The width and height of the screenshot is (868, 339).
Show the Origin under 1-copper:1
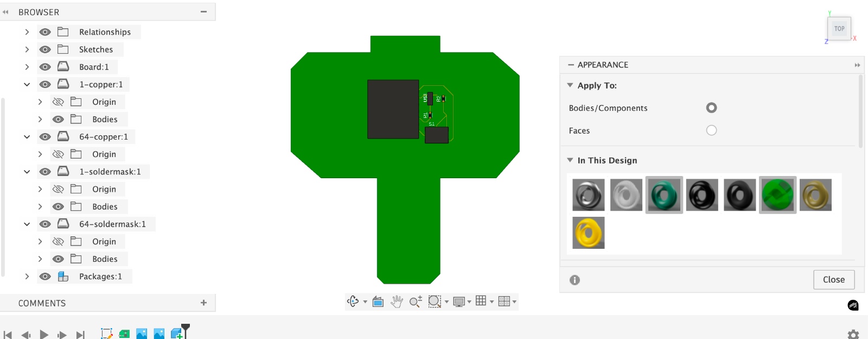pos(58,102)
